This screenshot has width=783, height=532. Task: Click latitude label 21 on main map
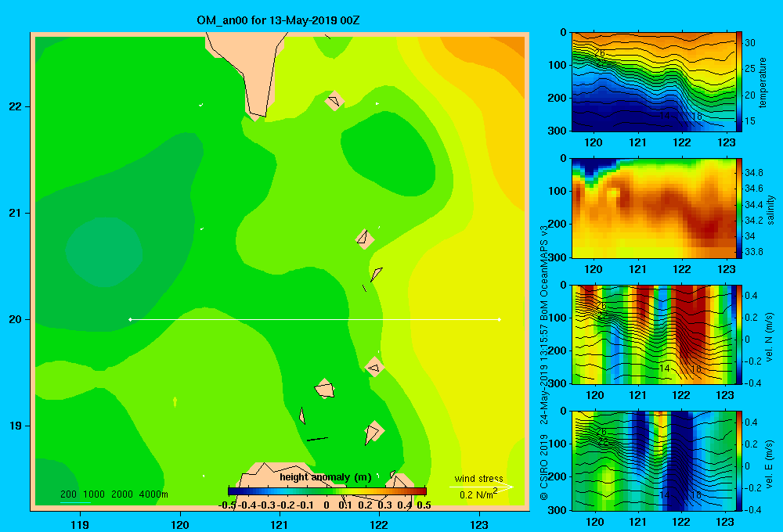(x=15, y=213)
